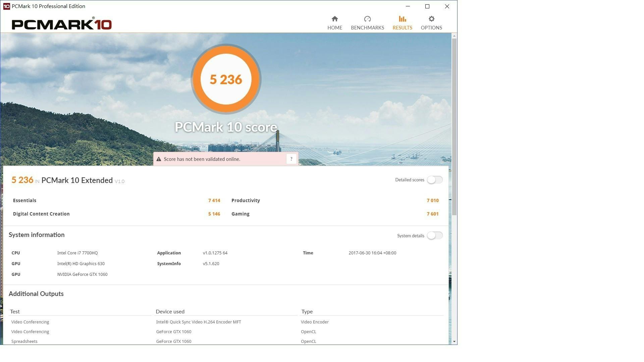Screen dimensions: 644x362
Task: Click the Device used column header
Action: click(x=170, y=312)
